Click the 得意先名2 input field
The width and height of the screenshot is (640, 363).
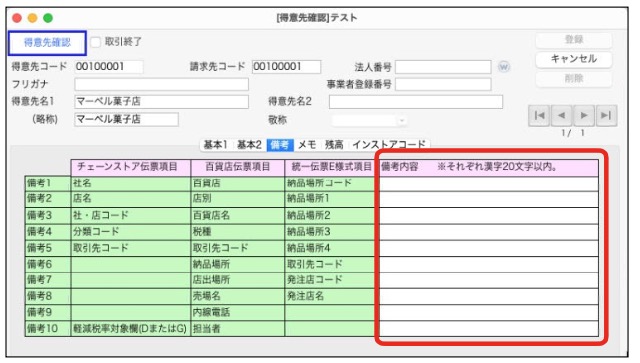pos(416,102)
